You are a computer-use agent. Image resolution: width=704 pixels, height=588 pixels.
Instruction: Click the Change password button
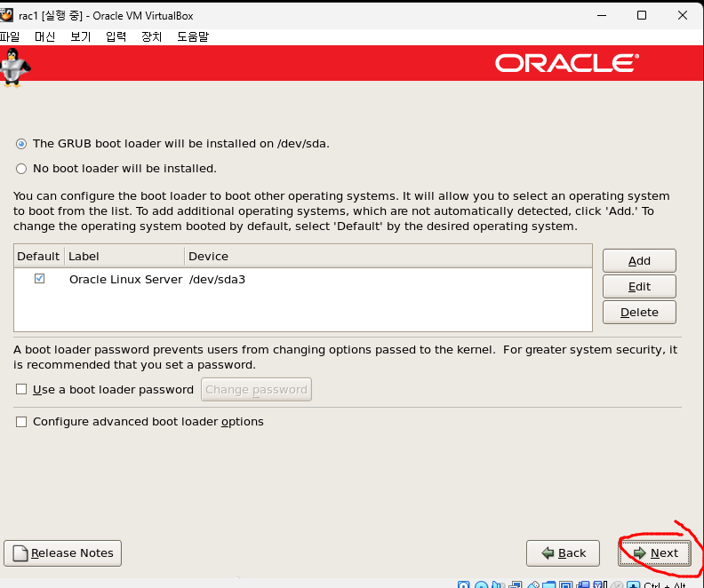coord(256,390)
